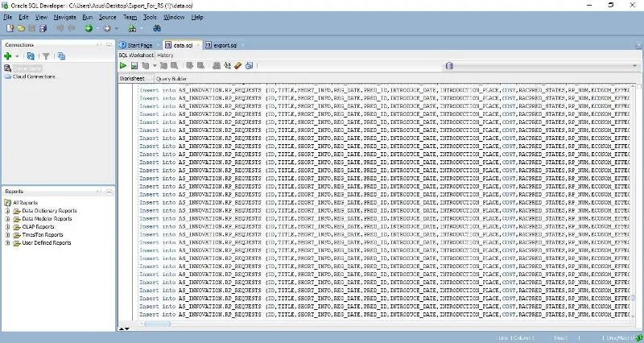Click the binoculars Find DB Object icon

[156, 28]
